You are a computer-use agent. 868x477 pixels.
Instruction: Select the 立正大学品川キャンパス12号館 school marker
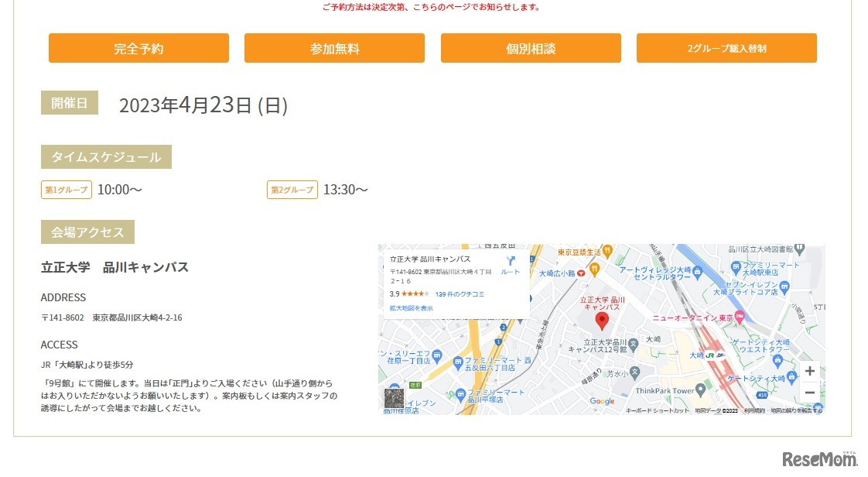(x=634, y=344)
